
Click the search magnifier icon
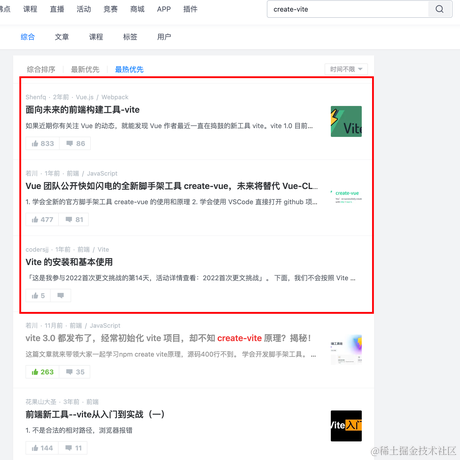click(x=440, y=9)
